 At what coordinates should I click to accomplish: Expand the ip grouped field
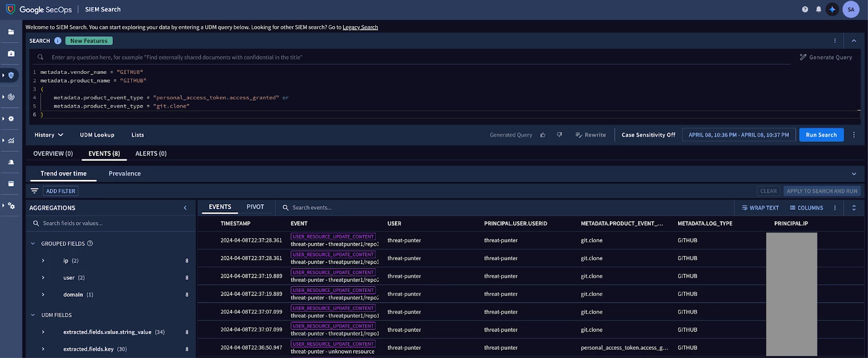pos(43,261)
